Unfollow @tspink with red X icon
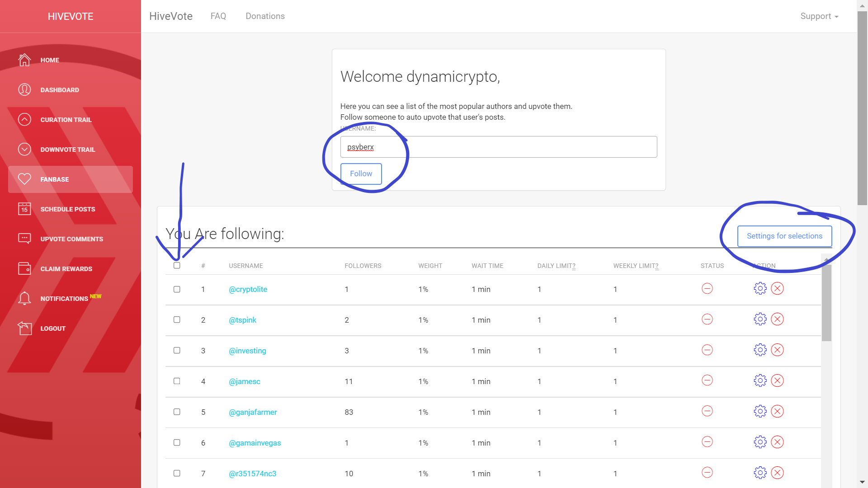This screenshot has height=488, width=868. [x=777, y=319]
